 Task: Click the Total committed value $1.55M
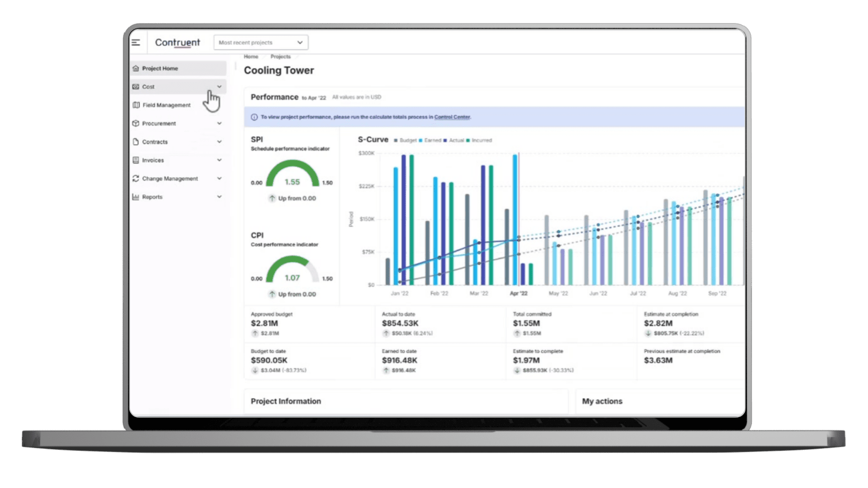(527, 324)
